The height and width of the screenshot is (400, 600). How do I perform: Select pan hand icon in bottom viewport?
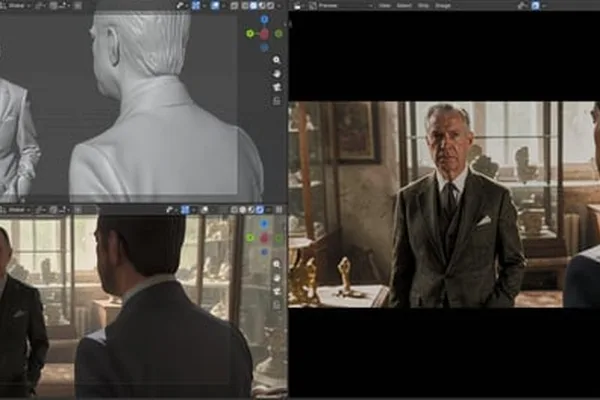pyautogui.click(x=276, y=278)
